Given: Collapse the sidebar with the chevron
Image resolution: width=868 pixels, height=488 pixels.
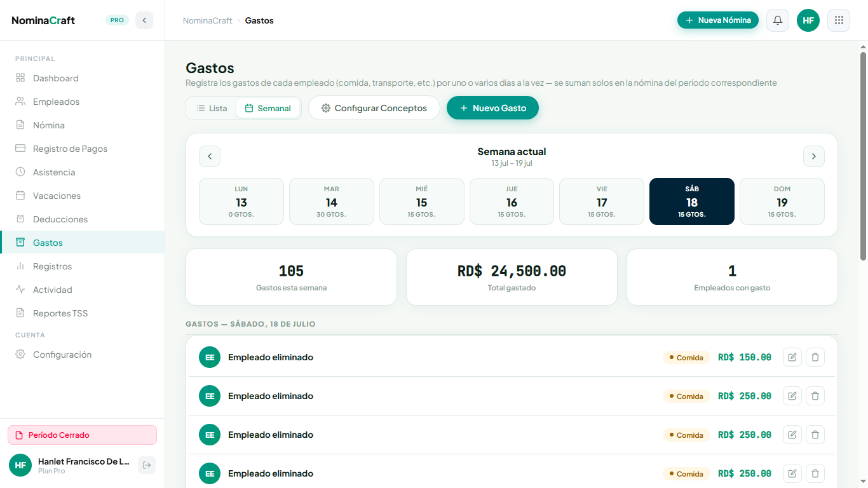Looking at the screenshot, I should click(144, 20).
